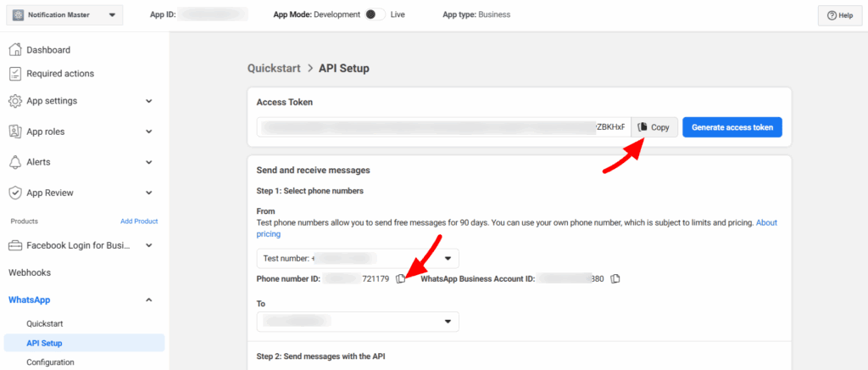Click the 'WhatsApp Business Account ID:' label
The height and width of the screenshot is (370, 868).
tap(478, 278)
